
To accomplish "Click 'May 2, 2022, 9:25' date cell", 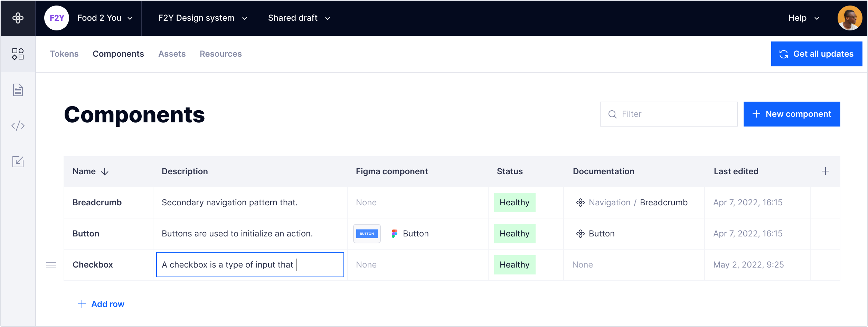I will 748,265.
